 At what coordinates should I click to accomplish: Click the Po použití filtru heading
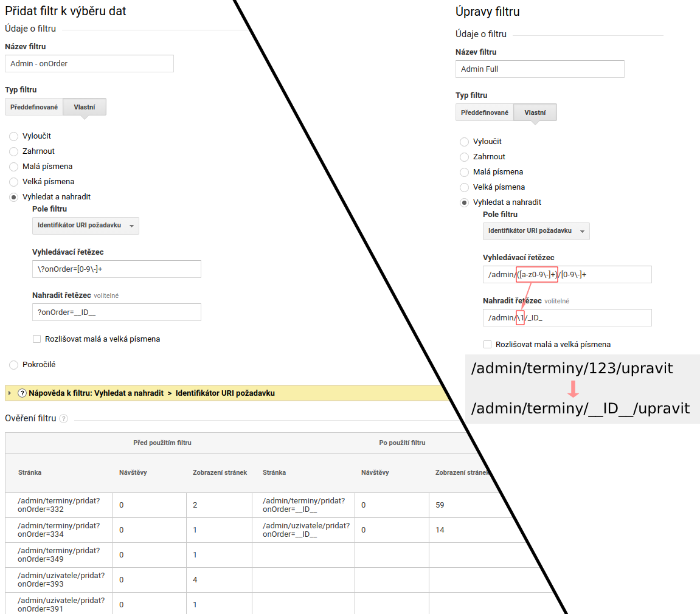tap(402, 443)
